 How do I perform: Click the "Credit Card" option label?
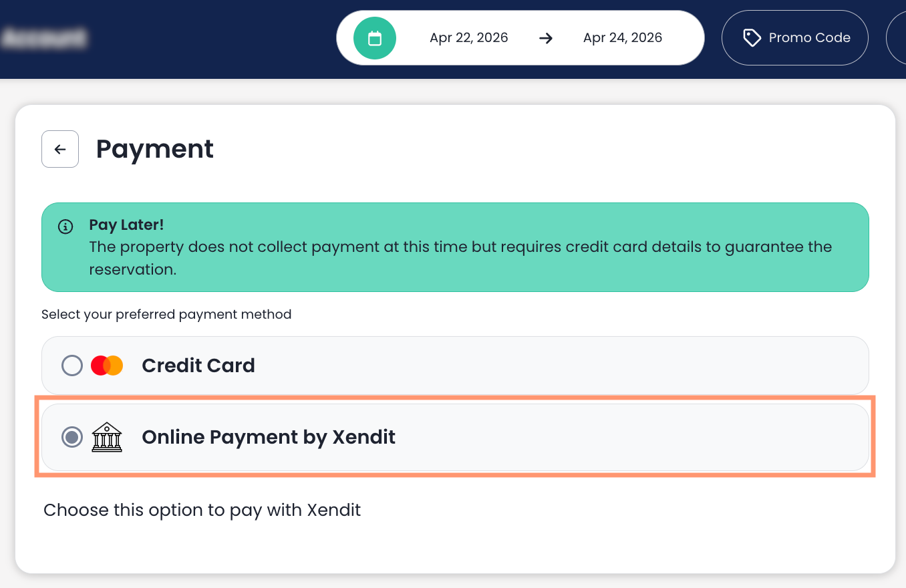coord(198,365)
